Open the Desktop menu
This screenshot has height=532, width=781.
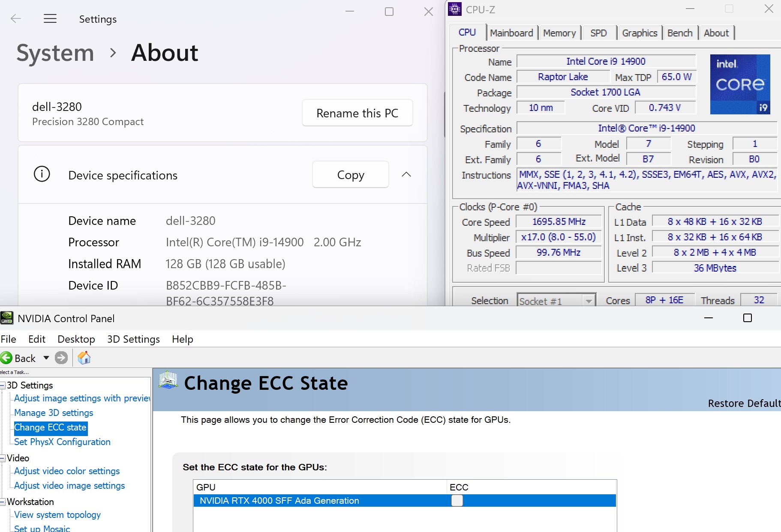coord(76,339)
